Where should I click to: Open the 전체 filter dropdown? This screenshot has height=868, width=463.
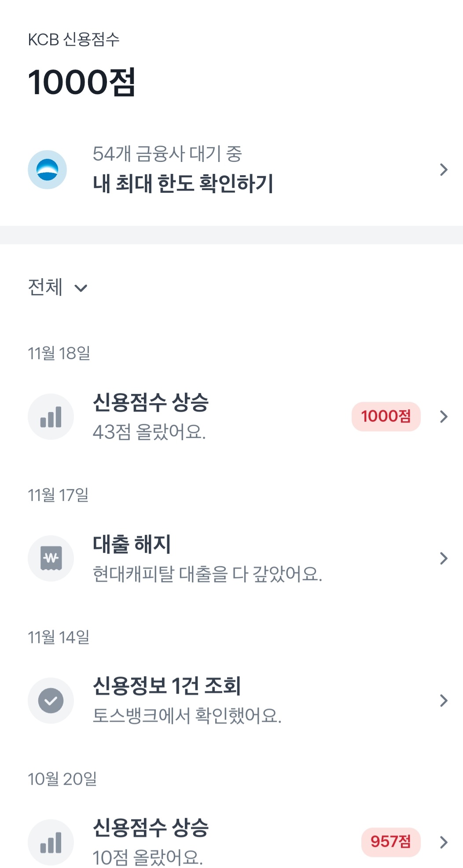click(x=45, y=287)
